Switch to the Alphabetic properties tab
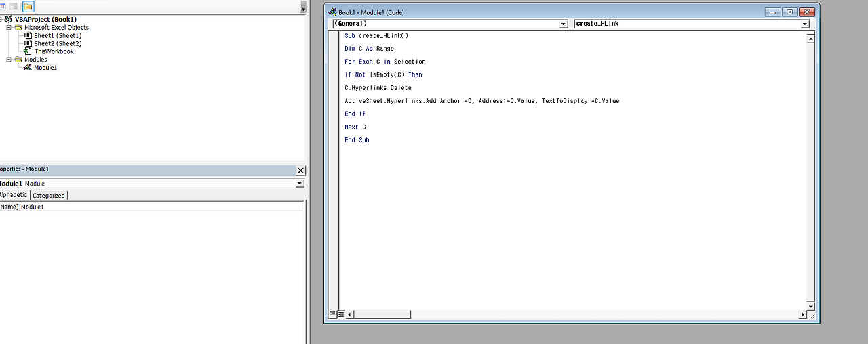The height and width of the screenshot is (344, 868). point(14,195)
